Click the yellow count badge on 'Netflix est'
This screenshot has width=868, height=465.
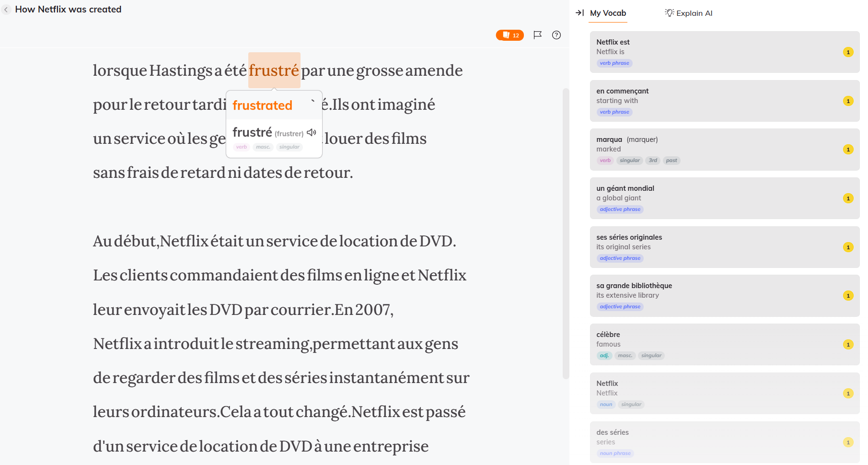coord(848,52)
